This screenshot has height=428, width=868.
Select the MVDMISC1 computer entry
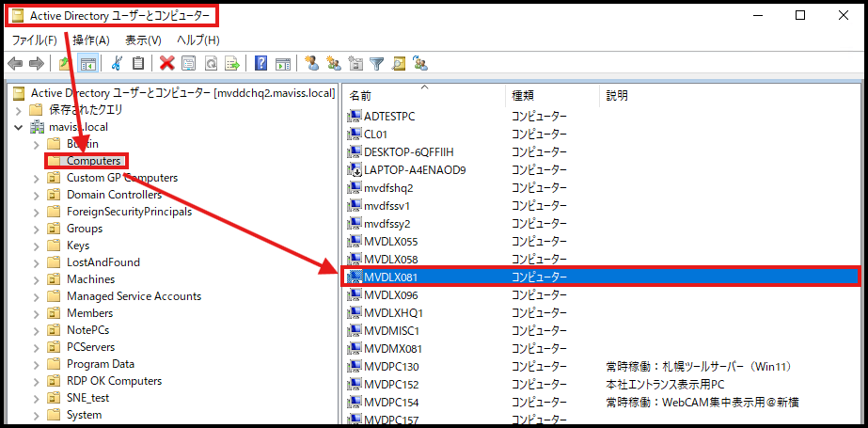[392, 331]
